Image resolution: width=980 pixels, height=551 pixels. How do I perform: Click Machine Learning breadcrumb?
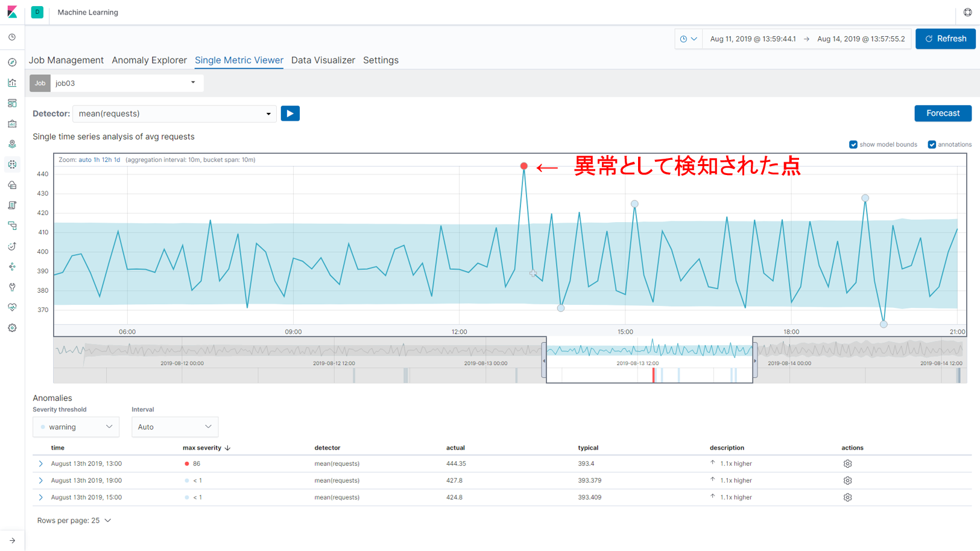tap(88, 12)
